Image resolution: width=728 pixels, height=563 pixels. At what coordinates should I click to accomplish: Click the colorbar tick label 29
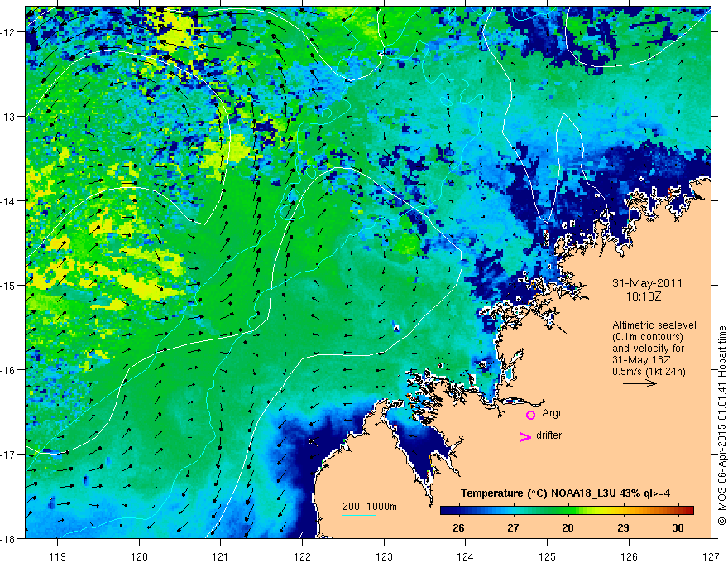623,528
